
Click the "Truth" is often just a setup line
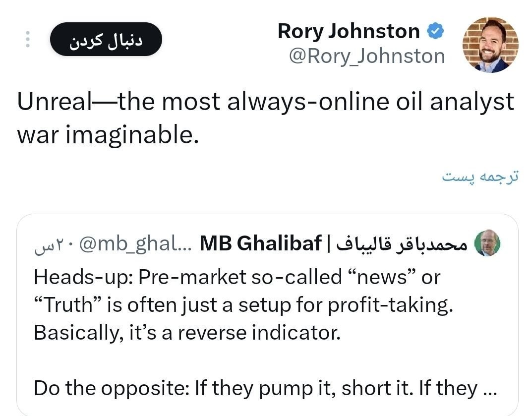(243, 305)
